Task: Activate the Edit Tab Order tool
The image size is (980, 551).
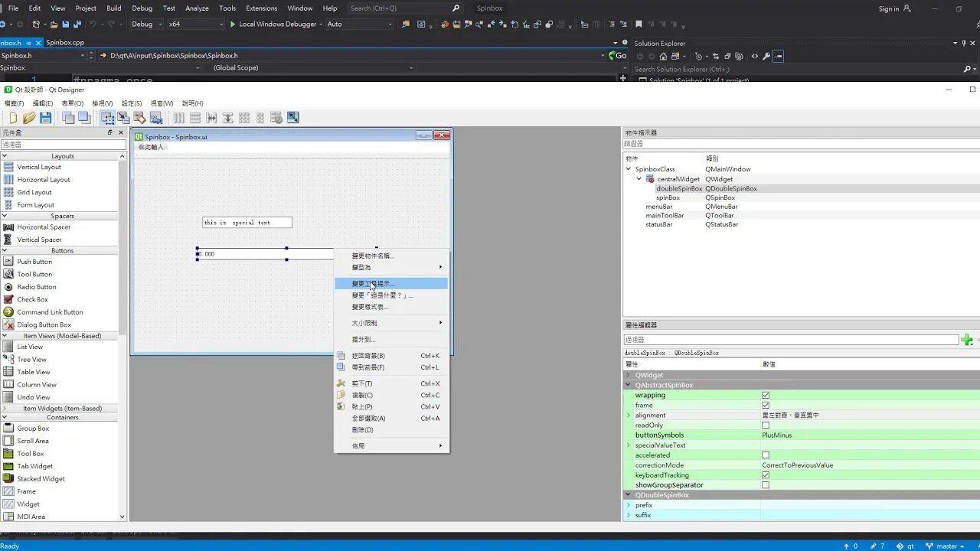Action: 155,117
